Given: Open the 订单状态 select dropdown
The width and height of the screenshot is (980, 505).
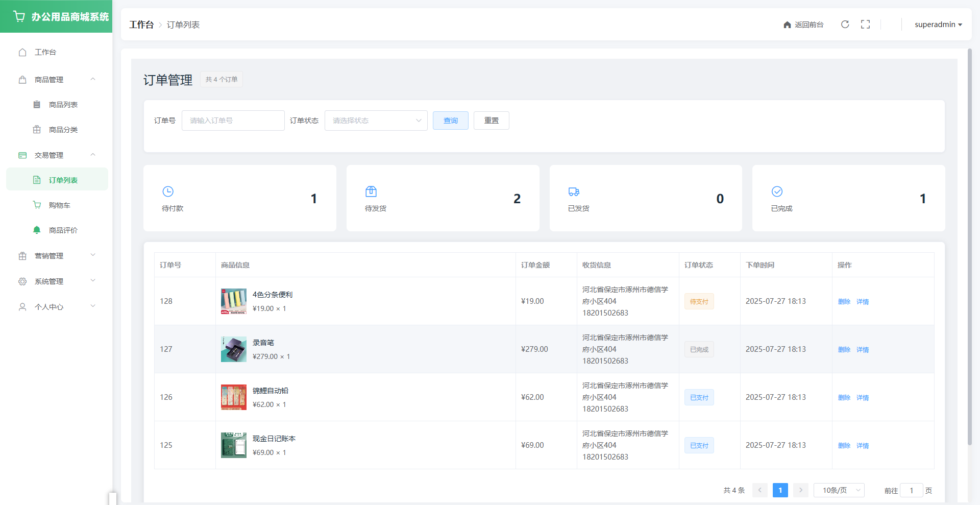Looking at the screenshot, I should pyautogui.click(x=376, y=121).
